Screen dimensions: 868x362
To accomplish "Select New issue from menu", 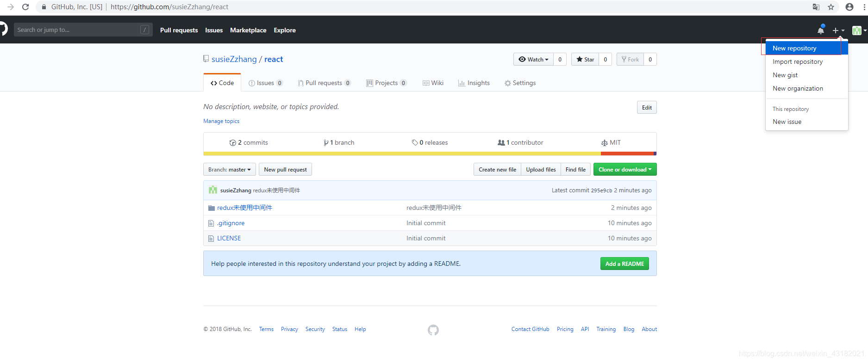I will point(807,122).
